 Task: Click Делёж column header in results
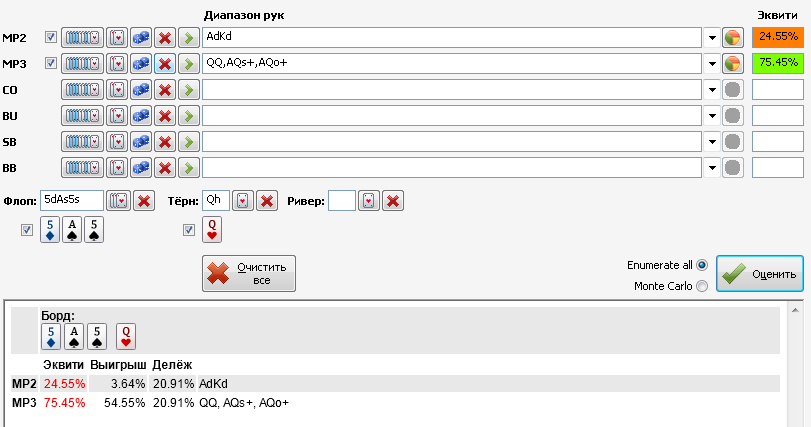coord(172,364)
